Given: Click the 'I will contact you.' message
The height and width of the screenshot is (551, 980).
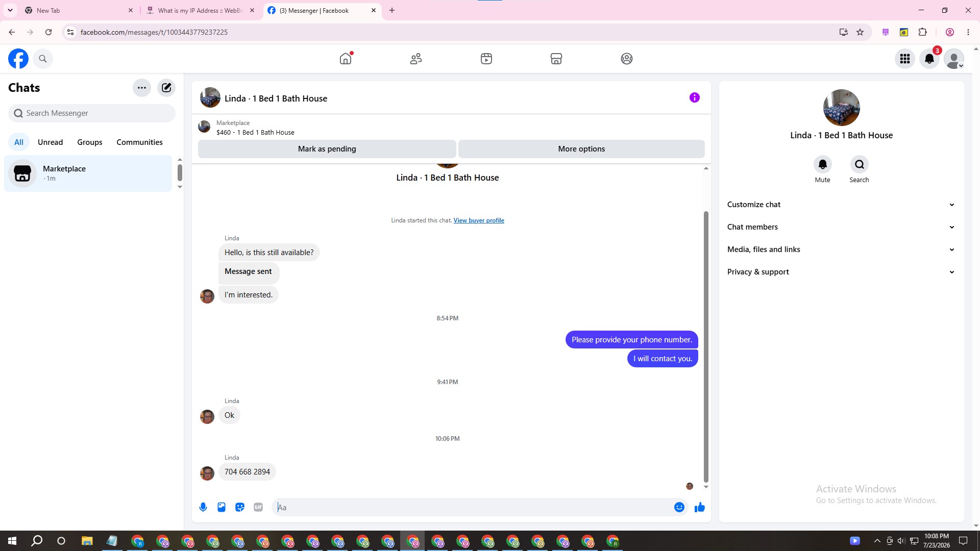Looking at the screenshot, I should (663, 359).
